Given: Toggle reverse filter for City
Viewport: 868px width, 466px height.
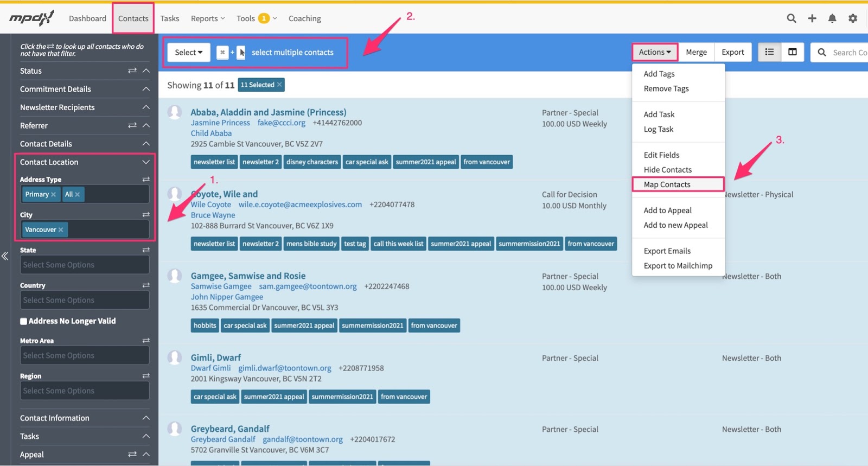Looking at the screenshot, I should click(146, 215).
